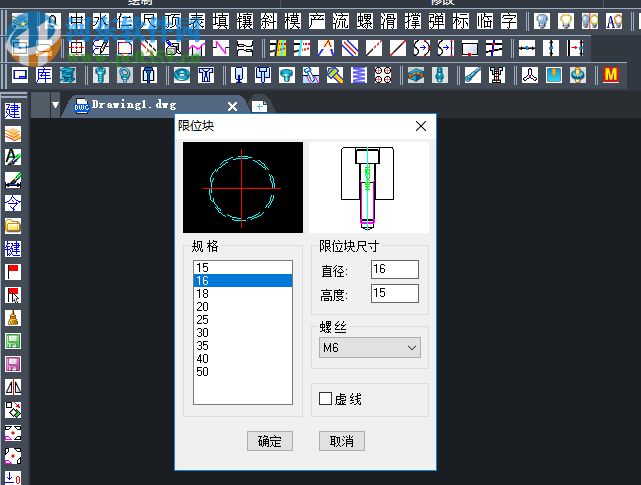Select 35 in the 规格 list

[x=243, y=346]
